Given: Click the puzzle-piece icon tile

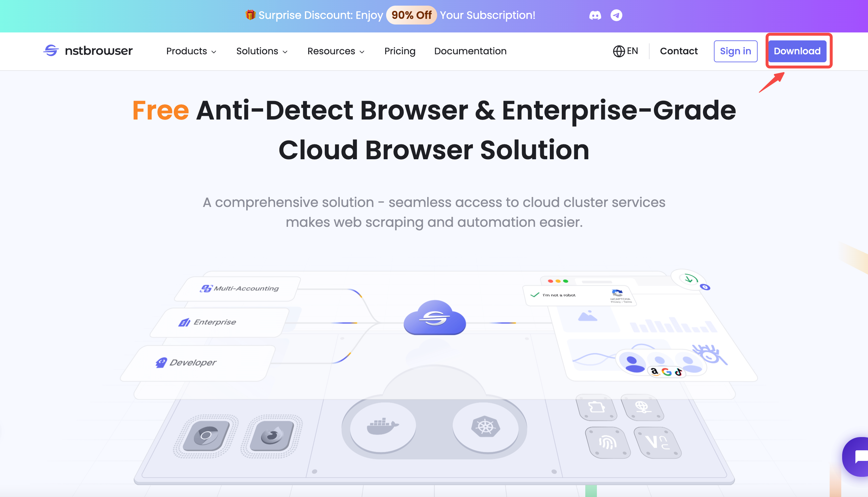Looking at the screenshot, I should click(597, 407).
